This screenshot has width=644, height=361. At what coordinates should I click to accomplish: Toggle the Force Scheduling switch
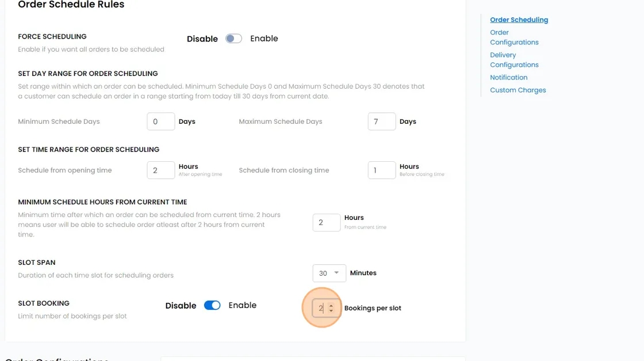[233, 39]
